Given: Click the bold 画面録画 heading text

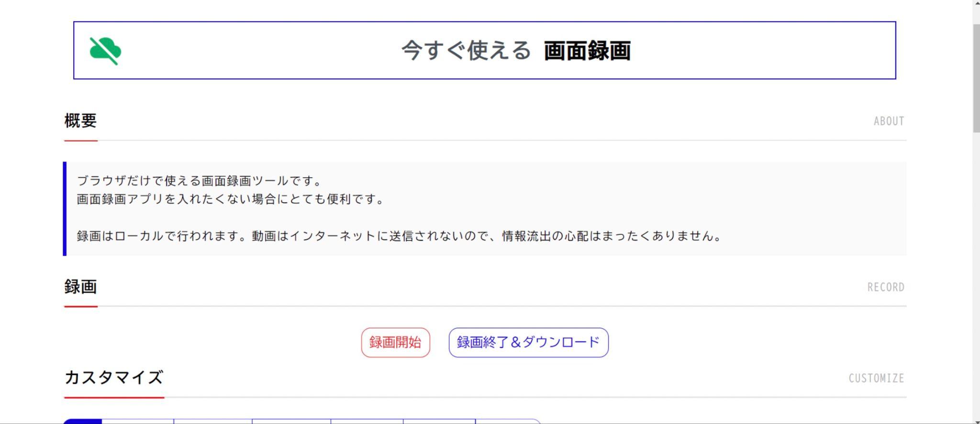Looking at the screenshot, I should (x=587, y=51).
